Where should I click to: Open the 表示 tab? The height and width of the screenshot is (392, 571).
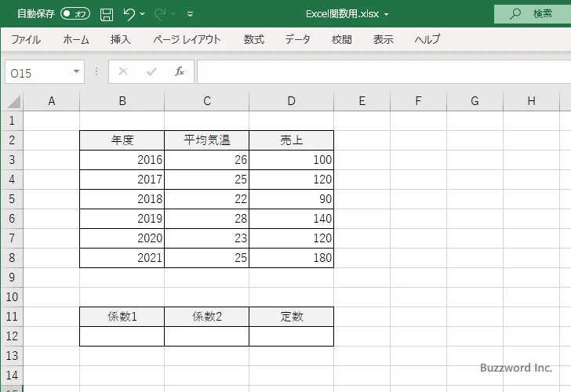pos(383,39)
